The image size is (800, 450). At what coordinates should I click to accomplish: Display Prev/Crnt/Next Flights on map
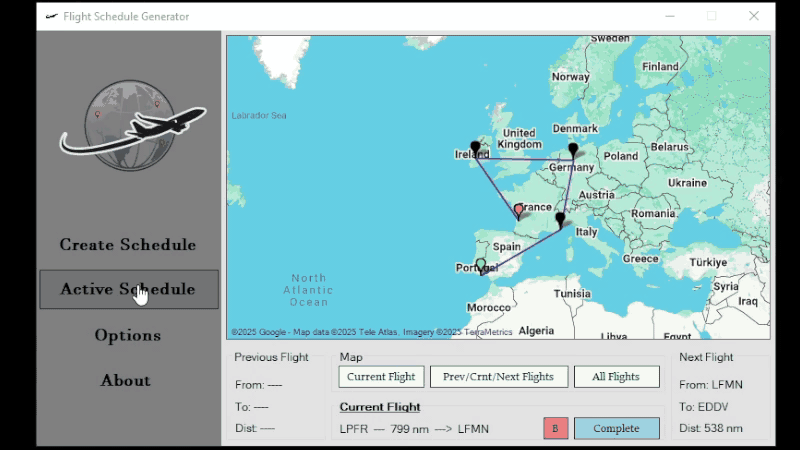498,377
